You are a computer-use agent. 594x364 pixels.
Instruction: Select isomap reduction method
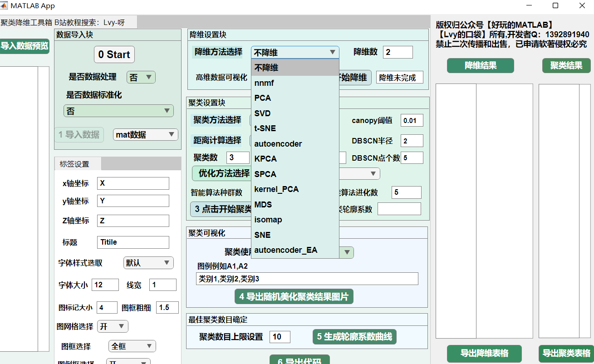[268, 220]
